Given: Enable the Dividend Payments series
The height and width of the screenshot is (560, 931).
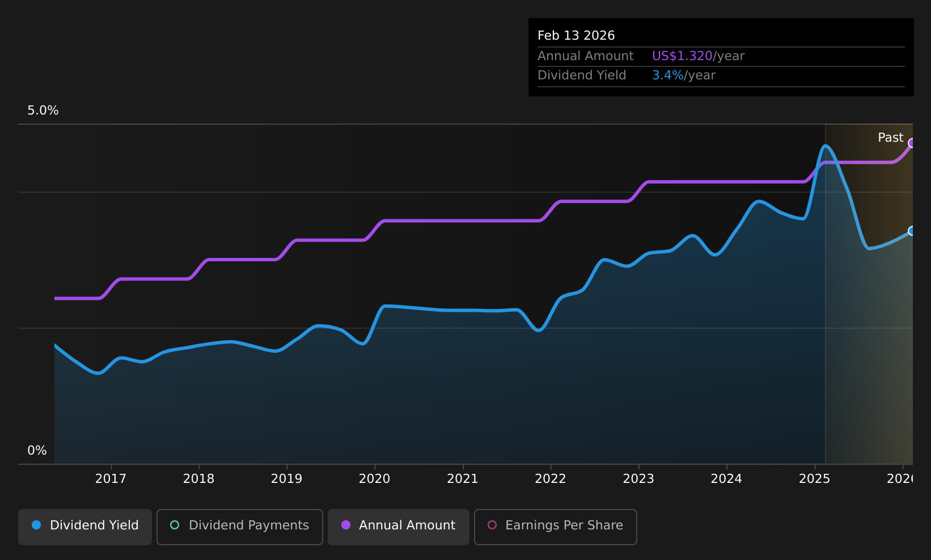Looking at the screenshot, I should [x=240, y=527].
